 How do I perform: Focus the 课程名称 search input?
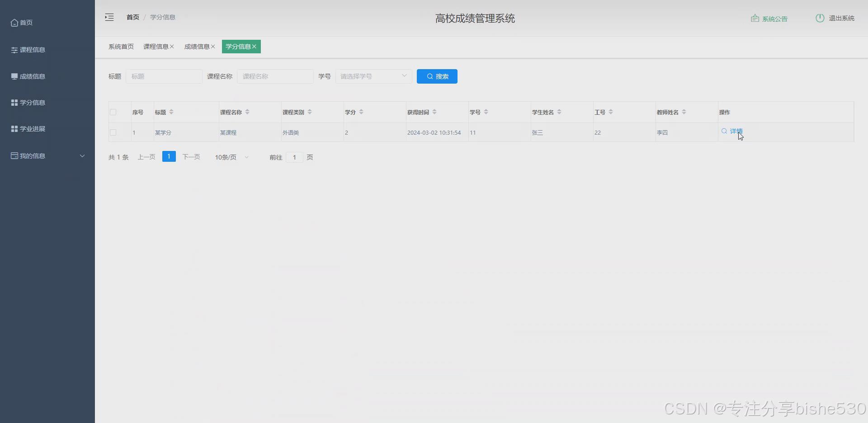[x=275, y=76]
